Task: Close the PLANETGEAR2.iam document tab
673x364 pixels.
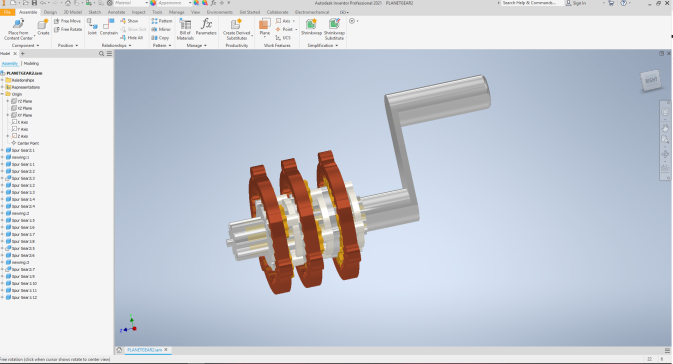Action: [166, 350]
